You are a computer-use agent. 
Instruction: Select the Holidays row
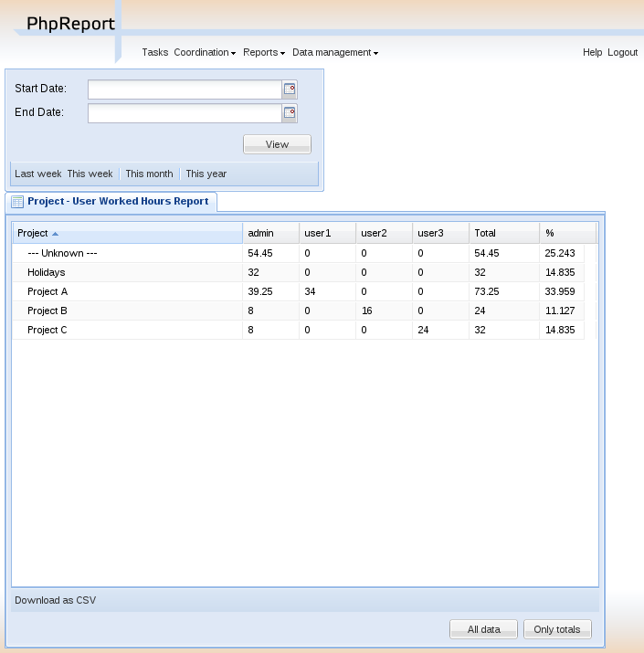coord(299,272)
